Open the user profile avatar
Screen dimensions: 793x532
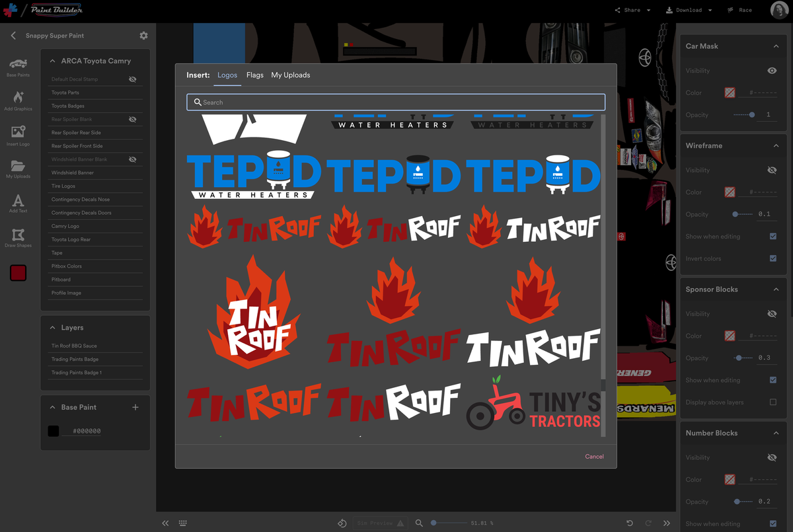pyautogui.click(x=778, y=10)
